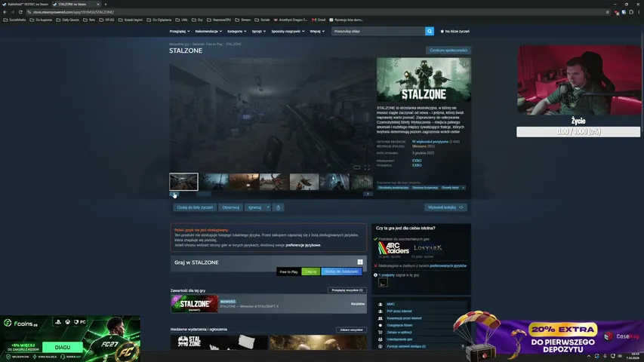Image resolution: width=644 pixels, height=362 pixels.
Task: Open the ARC Raiders similar game logo
Action: tap(393, 248)
